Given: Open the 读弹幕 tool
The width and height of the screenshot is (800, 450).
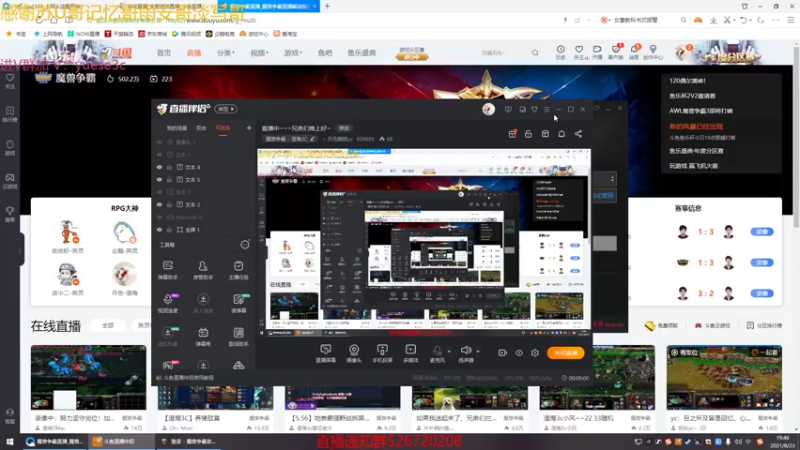Looking at the screenshot, I should coord(238,303).
